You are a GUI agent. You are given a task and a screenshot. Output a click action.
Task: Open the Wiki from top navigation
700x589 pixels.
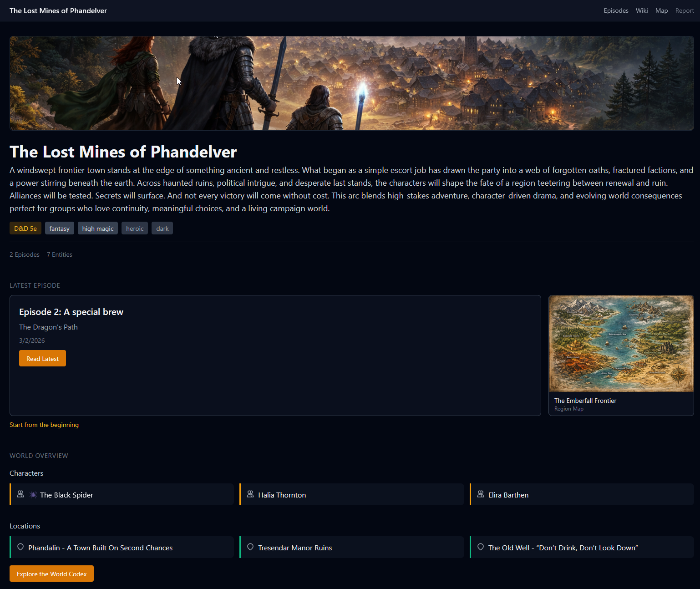[x=642, y=10]
